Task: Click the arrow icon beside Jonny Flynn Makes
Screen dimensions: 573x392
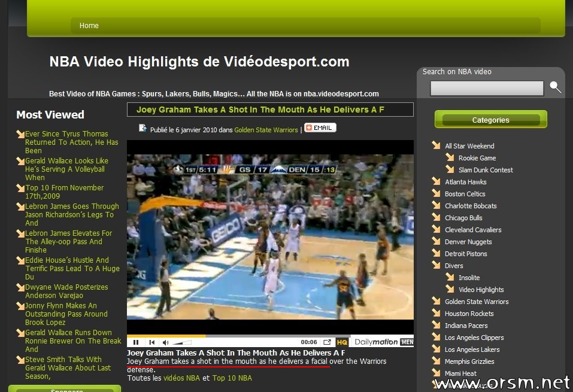Action: point(20,306)
